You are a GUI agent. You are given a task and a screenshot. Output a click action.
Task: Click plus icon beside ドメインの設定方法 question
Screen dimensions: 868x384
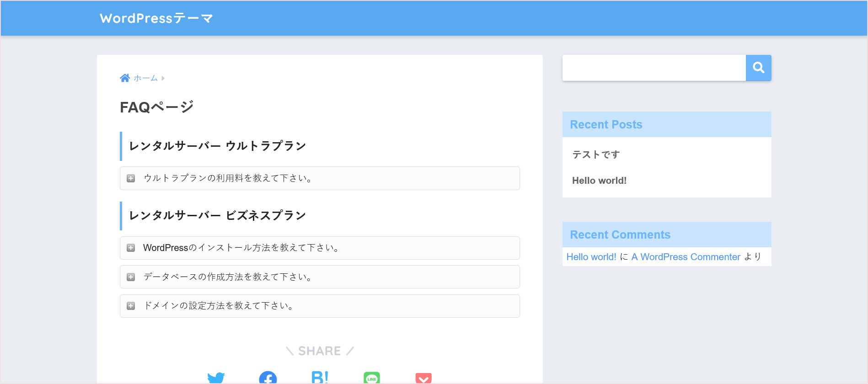coord(131,306)
